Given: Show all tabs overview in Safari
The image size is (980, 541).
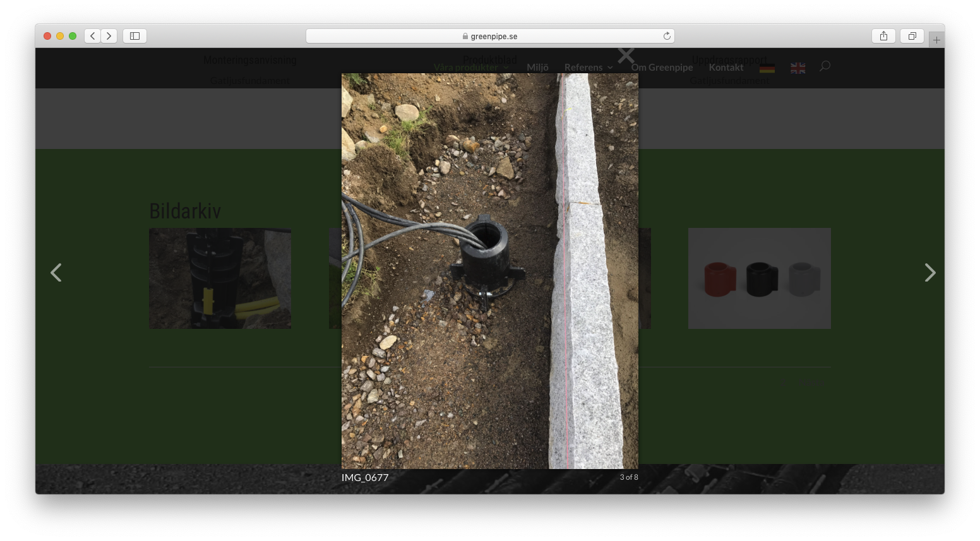Looking at the screenshot, I should click(912, 36).
